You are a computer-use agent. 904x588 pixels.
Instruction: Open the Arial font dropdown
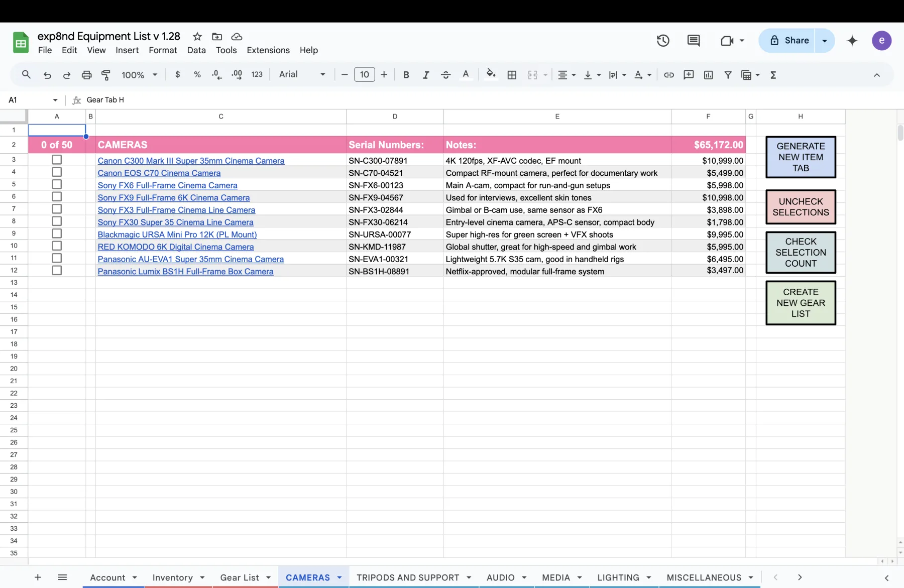tap(302, 74)
